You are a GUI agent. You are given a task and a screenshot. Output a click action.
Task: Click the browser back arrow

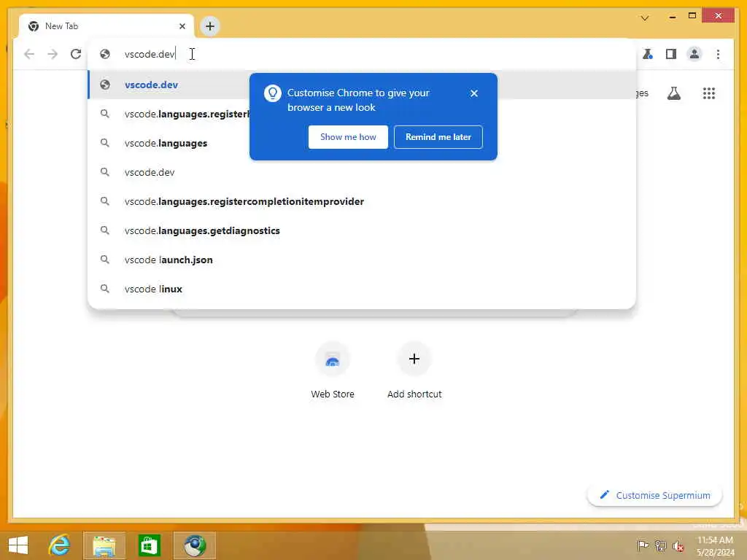click(29, 54)
